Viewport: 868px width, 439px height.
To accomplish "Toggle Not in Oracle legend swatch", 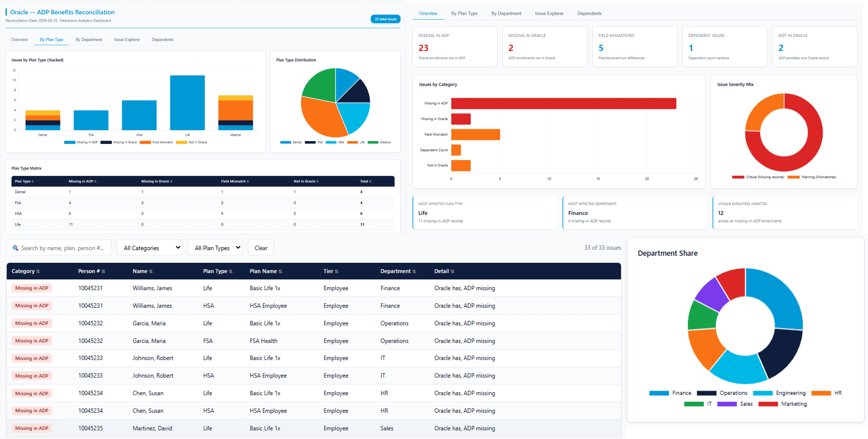I will [x=182, y=142].
